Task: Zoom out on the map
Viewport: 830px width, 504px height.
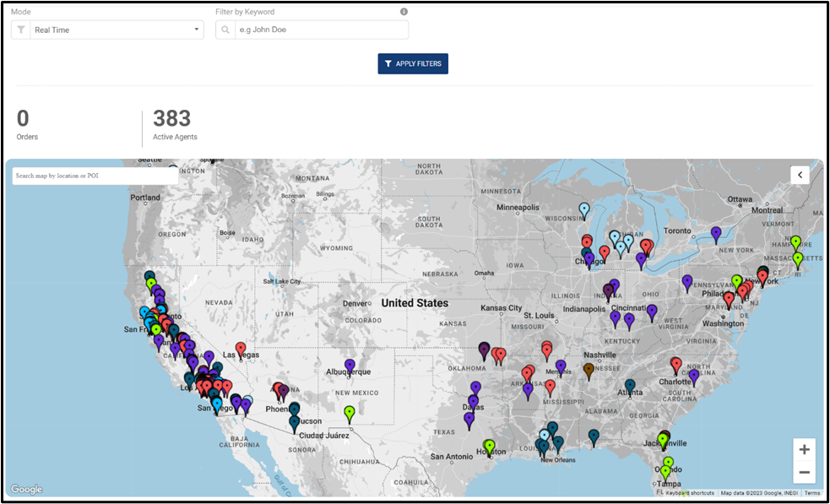Action: [x=805, y=472]
